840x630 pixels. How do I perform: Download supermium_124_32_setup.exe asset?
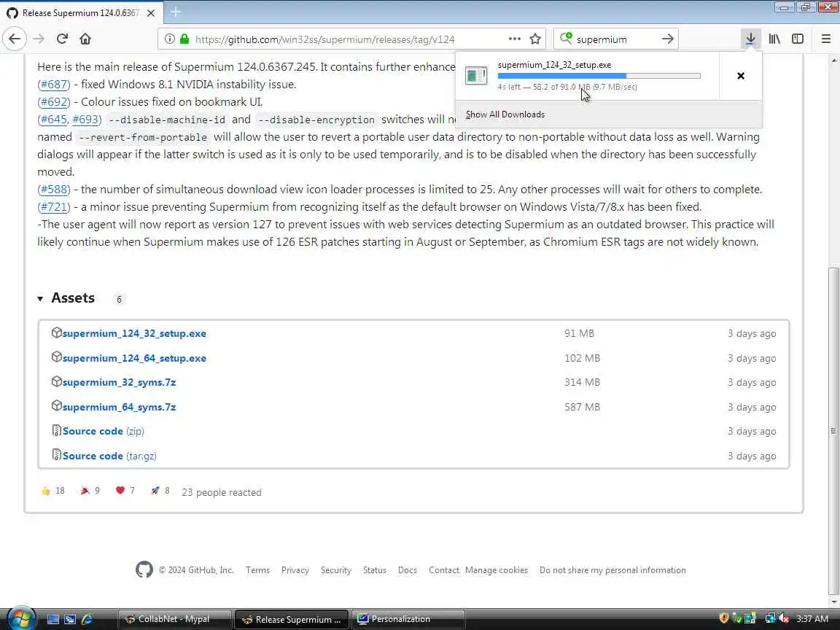[134, 333]
